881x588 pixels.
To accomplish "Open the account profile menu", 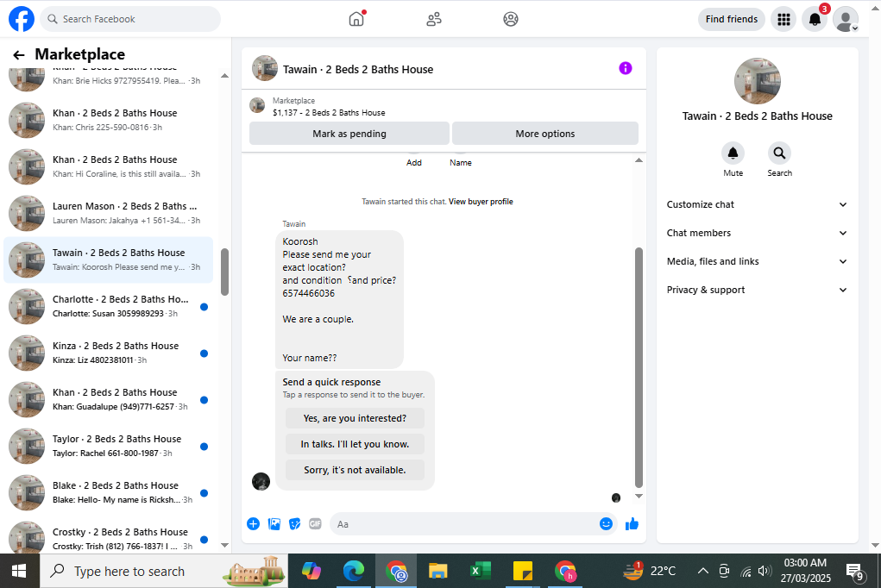I will [x=846, y=20].
